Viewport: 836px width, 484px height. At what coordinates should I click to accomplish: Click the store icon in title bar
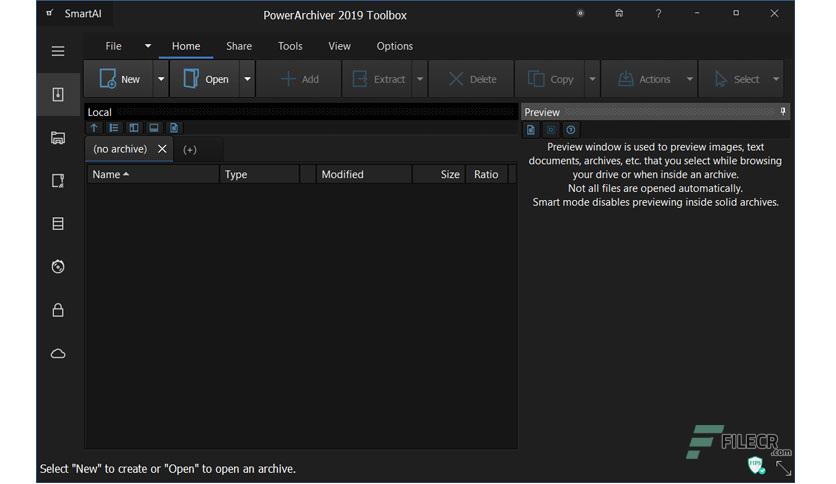[619, 13]
